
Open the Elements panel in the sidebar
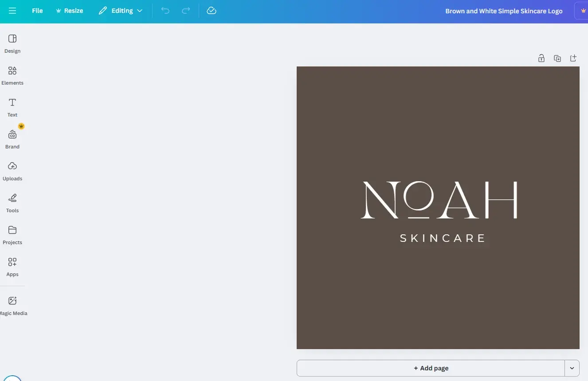tap(12, 75)
